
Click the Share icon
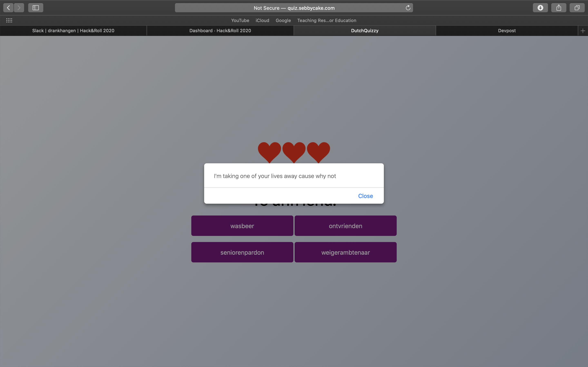pos(559,8)
